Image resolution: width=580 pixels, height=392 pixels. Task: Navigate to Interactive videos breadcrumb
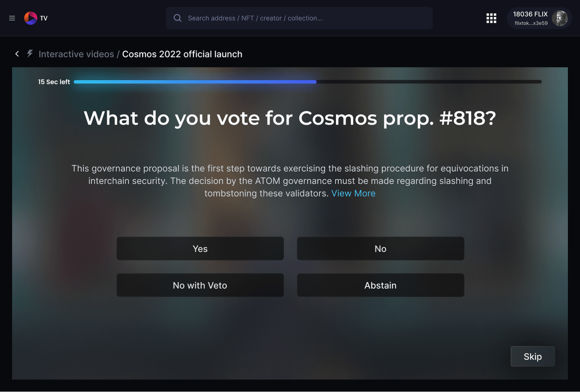tap(76, 54)
